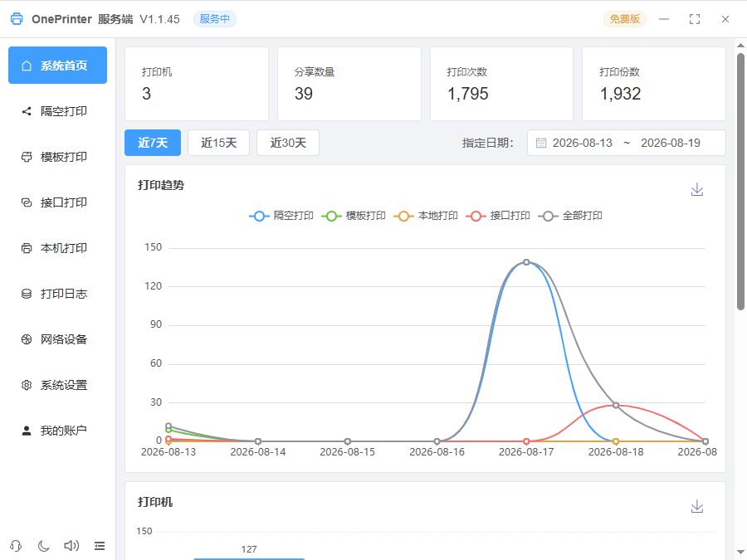Toggle fullscreen window icon
This screenshot has height=560, width=747.
tap(695, 19)
